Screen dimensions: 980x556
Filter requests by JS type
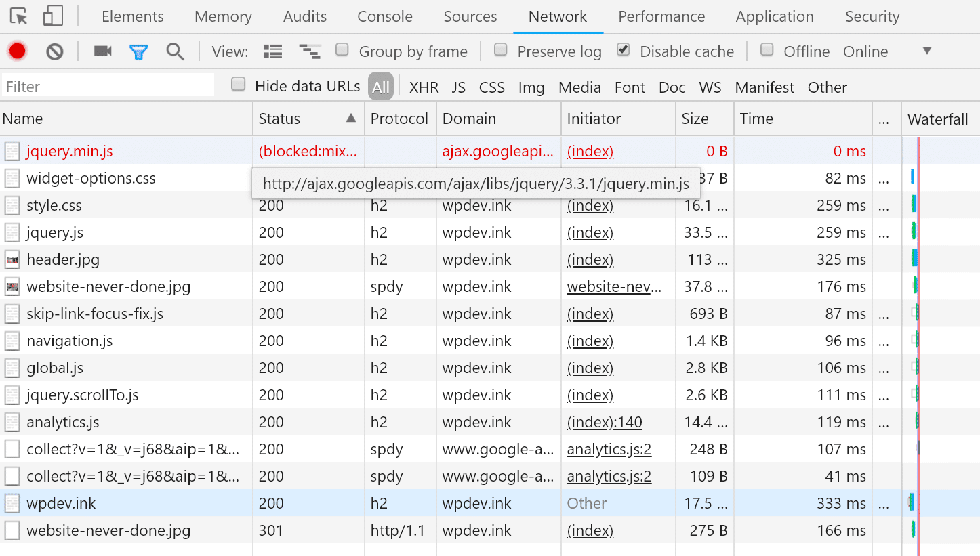(458, 87)
